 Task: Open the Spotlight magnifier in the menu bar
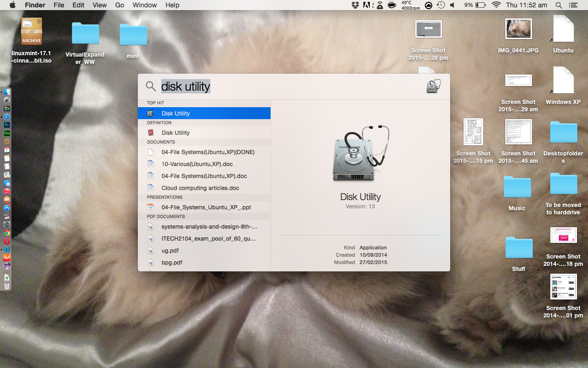(x=559, y=5)
